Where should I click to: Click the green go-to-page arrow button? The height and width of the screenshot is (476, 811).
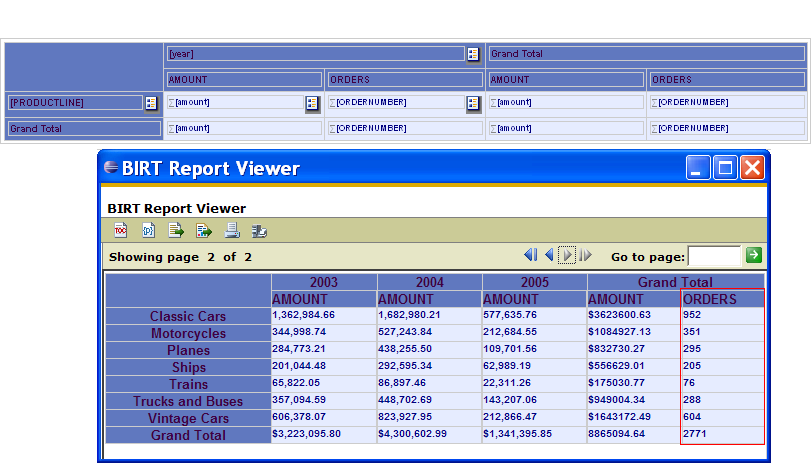(753, 256)
